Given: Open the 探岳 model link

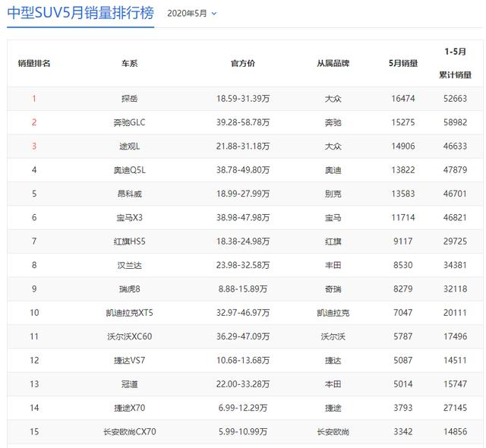Looking at the screenshot, I should tap(130, 99).
